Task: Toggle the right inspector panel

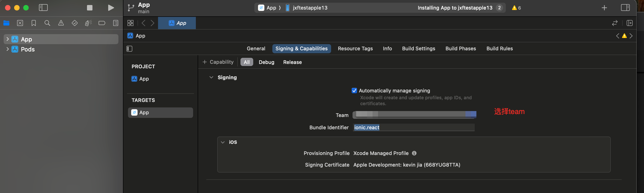Action: pyautogui.click(x=625, y=8)
